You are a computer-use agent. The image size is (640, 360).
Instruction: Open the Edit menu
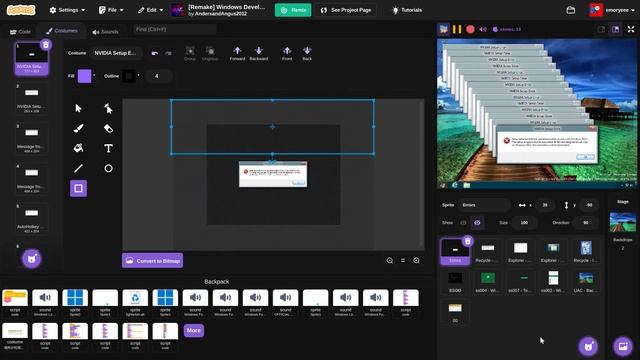(150, 10)
